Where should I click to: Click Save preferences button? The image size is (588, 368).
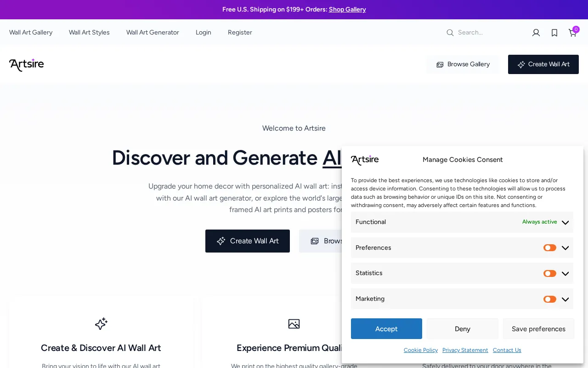(x=538, y=329)
